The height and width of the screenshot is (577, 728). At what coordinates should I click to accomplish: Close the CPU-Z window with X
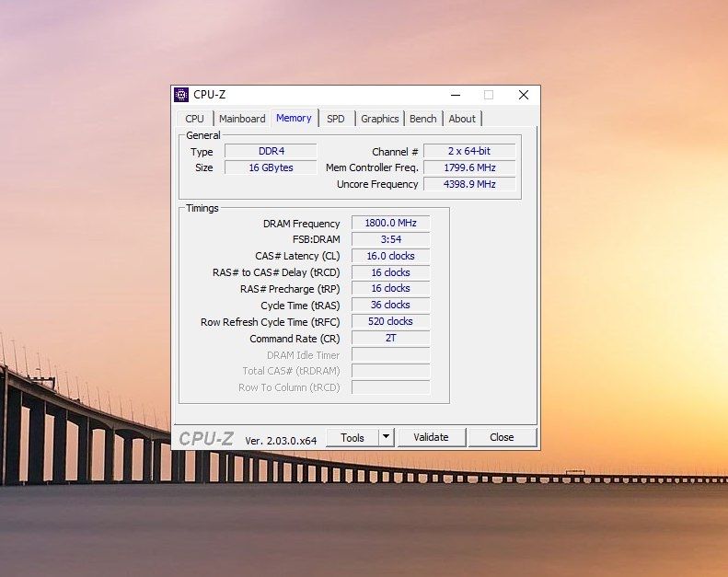coord(524,95)
